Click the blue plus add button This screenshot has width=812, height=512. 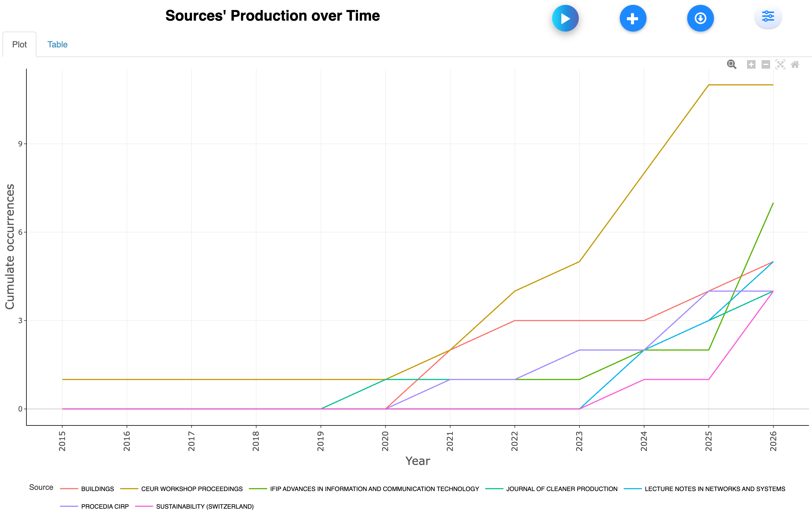click(x=633, y=18)
